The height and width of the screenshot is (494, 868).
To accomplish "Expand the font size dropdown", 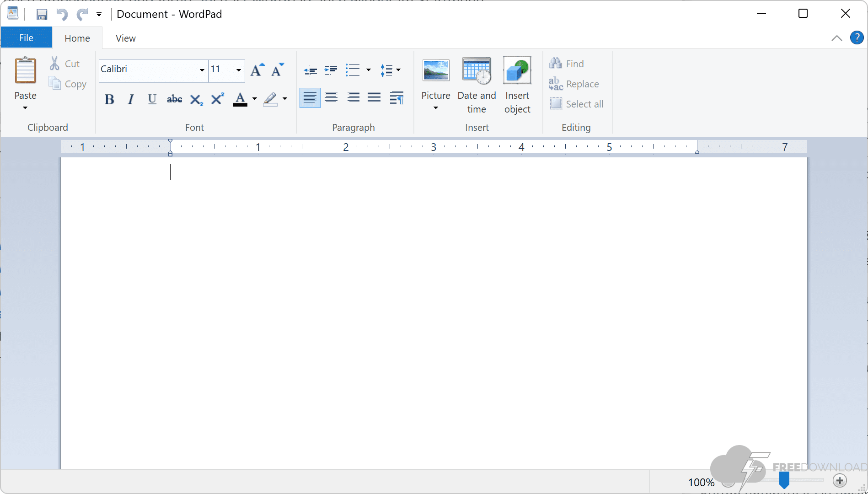I will (238, 70).
